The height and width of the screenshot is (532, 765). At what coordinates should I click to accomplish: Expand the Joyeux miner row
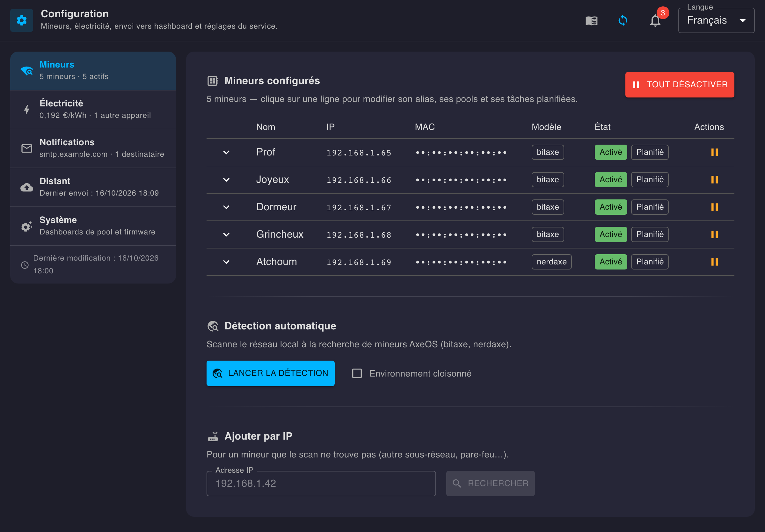[226, 180]
